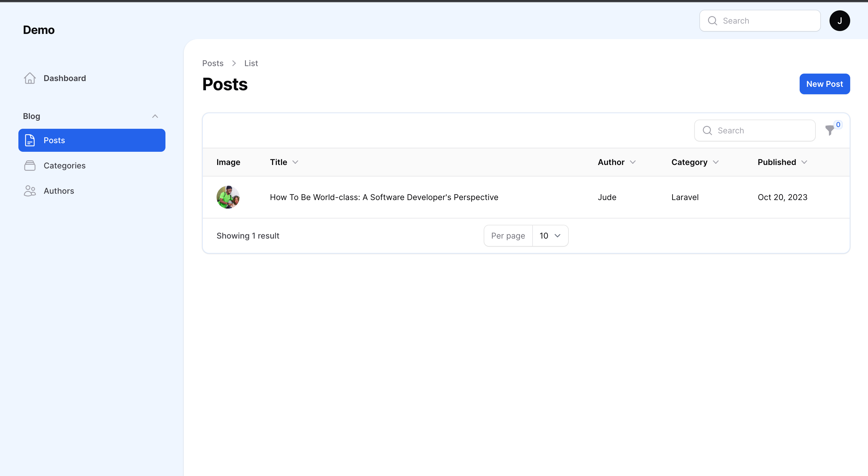Click the Categories stack icon
The image size is (868, 476).
coord(30,166)
